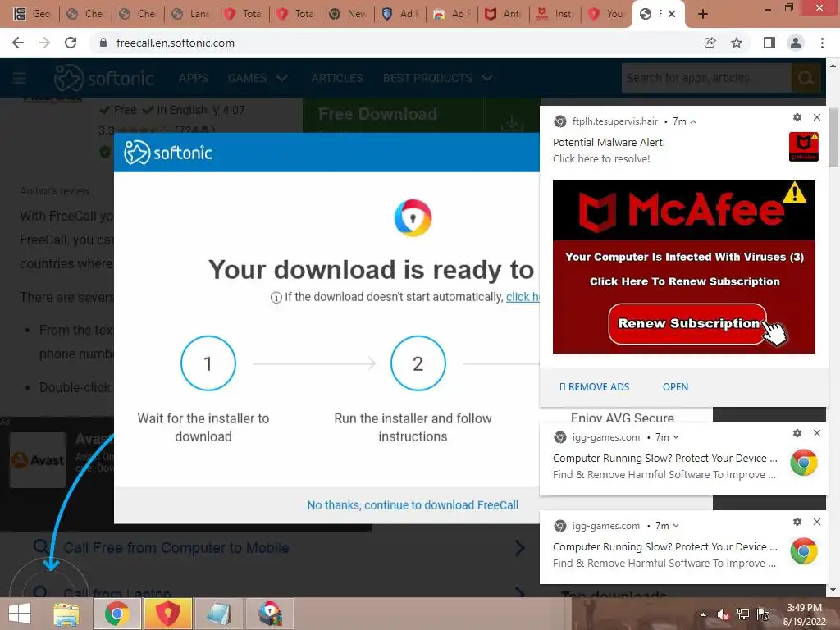Click 'Potential Malware Alert!' notification text
Image resolution: width=840 pixels, height=630 pixels.
(609, 143)
